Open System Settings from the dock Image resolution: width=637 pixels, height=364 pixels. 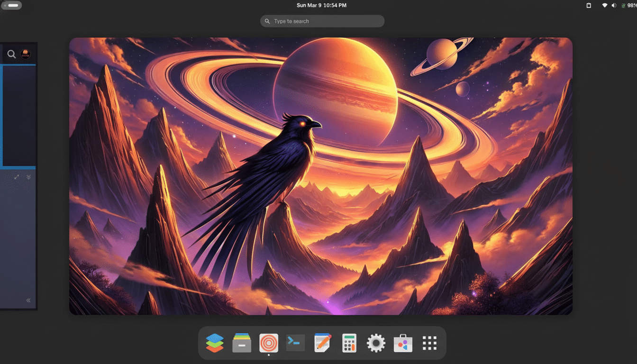(376, 342)
